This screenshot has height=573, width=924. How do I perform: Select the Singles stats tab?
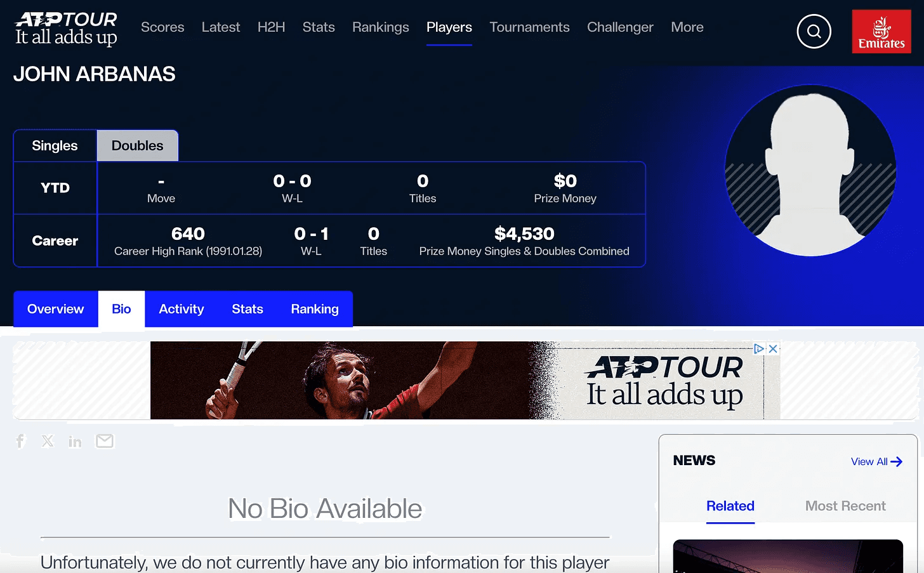click(x=55, y=145)
